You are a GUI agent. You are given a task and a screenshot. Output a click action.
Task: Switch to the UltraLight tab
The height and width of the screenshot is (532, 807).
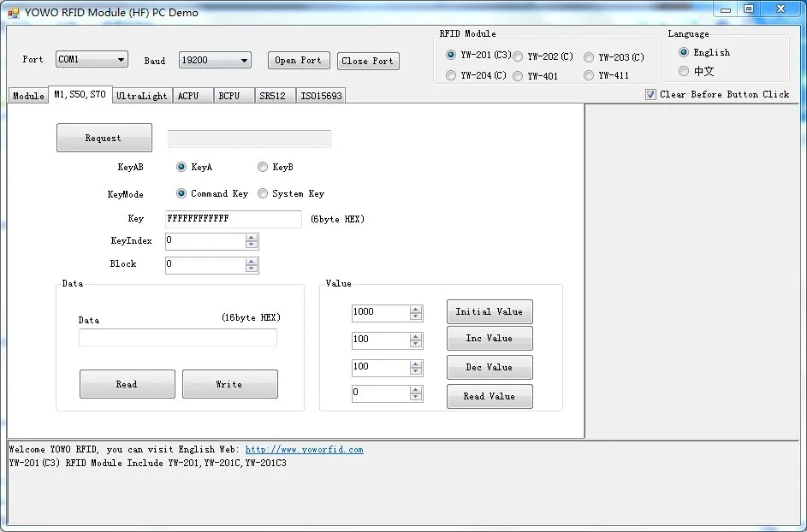point(142,96)
